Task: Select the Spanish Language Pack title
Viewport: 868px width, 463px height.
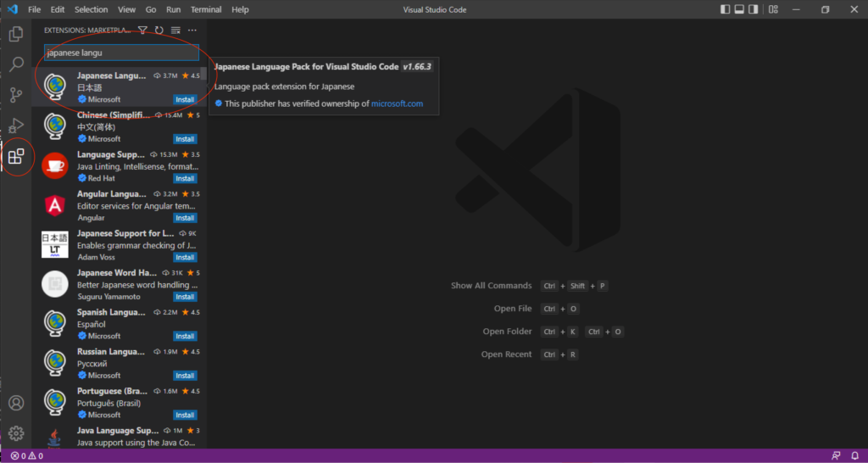Action: pyautogui.click(x=111, y=312)
